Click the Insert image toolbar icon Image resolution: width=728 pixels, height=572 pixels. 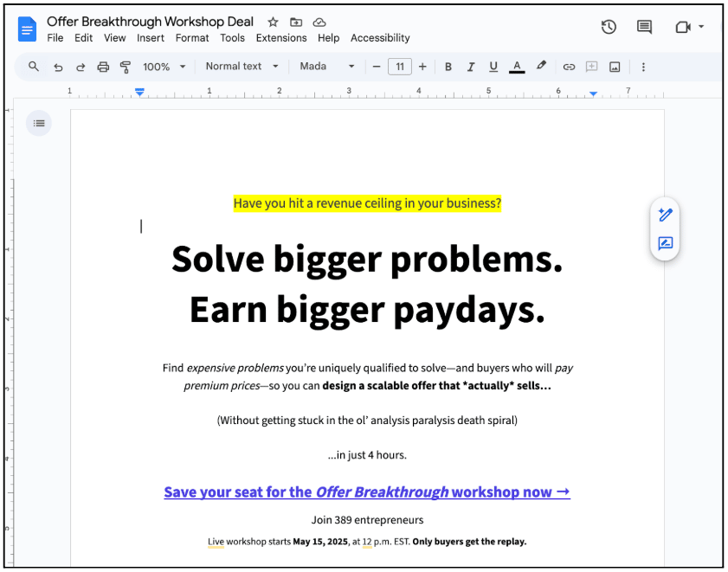click(615, 67)
